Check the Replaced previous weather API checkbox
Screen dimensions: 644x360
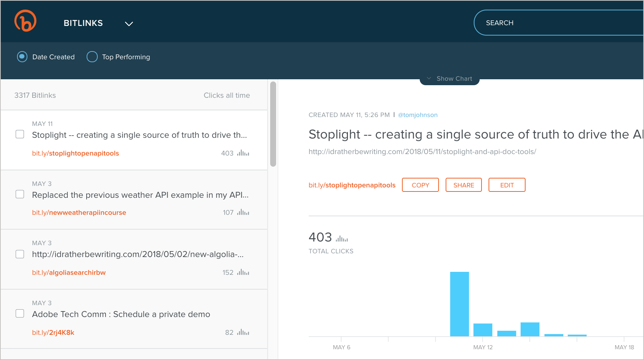[20, 194]
